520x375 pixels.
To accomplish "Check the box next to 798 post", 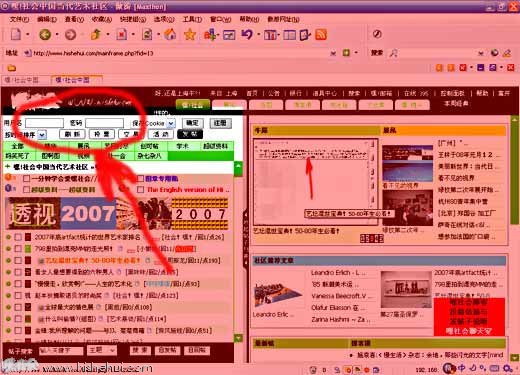I will click(x=18, y=249).
